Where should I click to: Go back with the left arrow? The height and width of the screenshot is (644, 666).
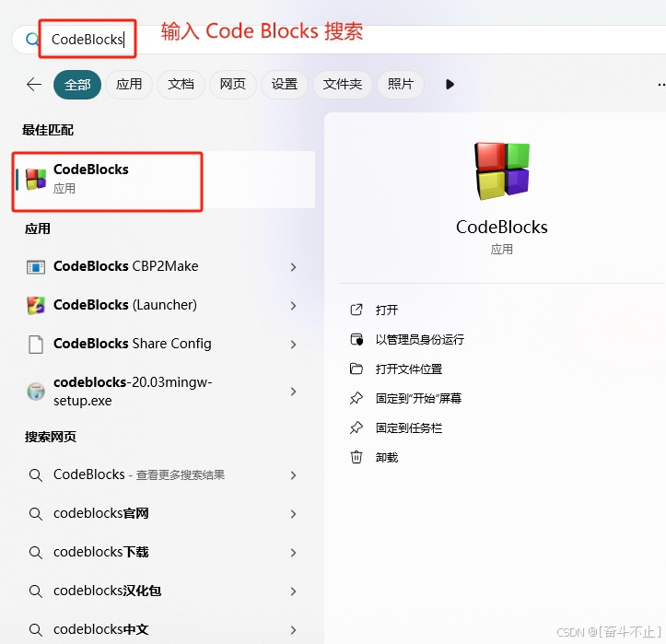coord(34,85)
